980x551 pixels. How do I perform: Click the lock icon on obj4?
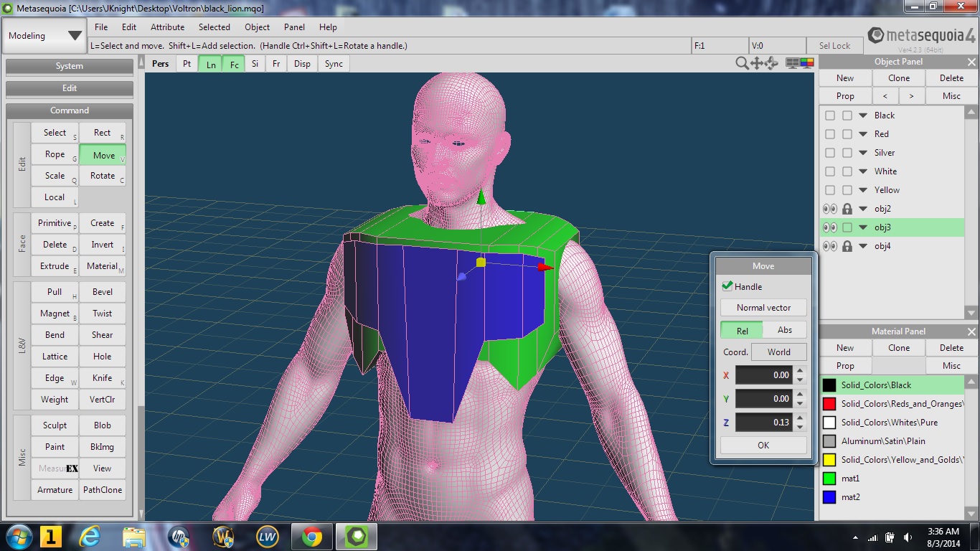pos(847,246)
